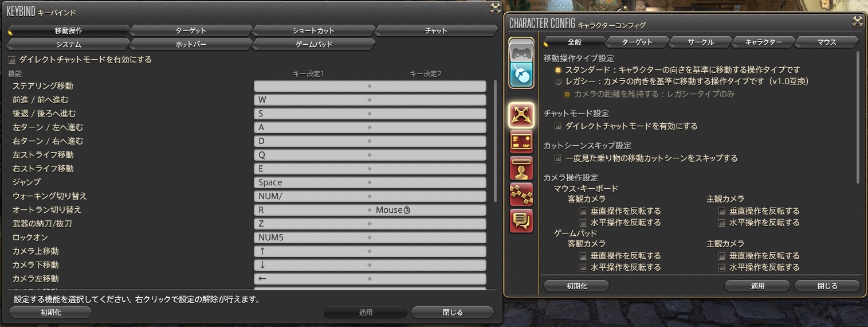The height and width of the screenshot is (327, 868).
Task: Select the gamepad mode icon
Action: (x=521, y=50)
